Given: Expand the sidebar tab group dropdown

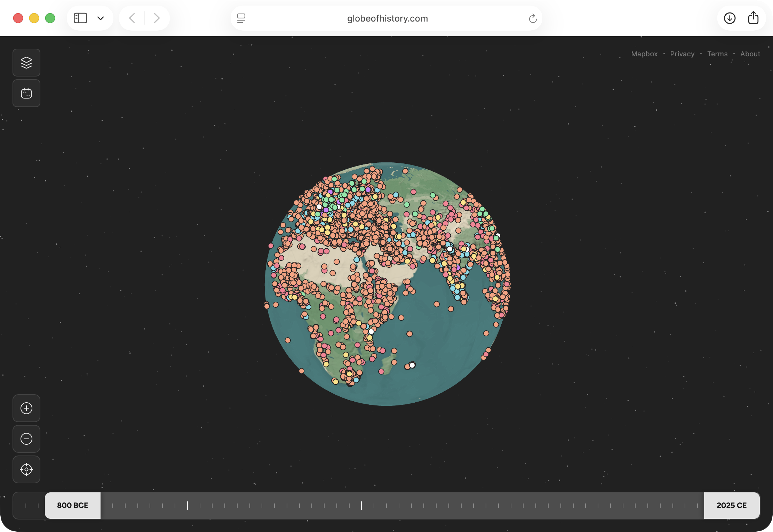Looking at the screenshot, I should (x=101, y=18).
